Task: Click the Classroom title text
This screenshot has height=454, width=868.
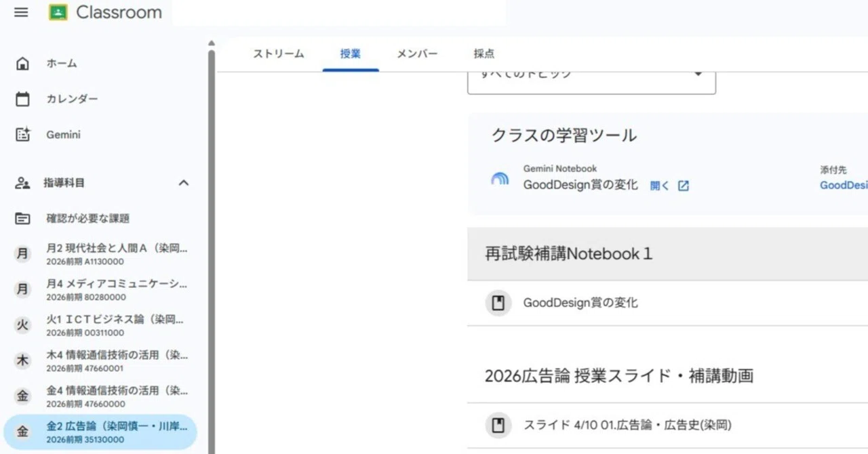Action: (x=119, y=12)
